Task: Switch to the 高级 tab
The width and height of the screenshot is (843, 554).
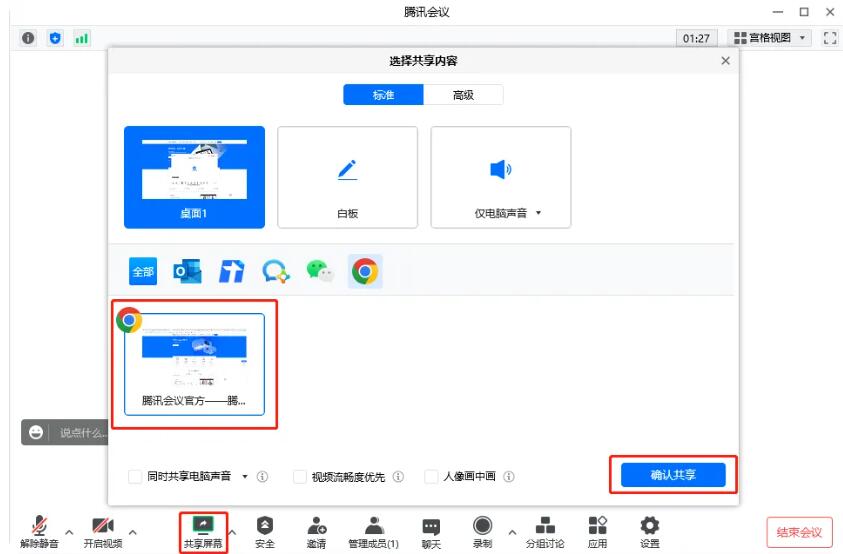Action: (463, 95)
